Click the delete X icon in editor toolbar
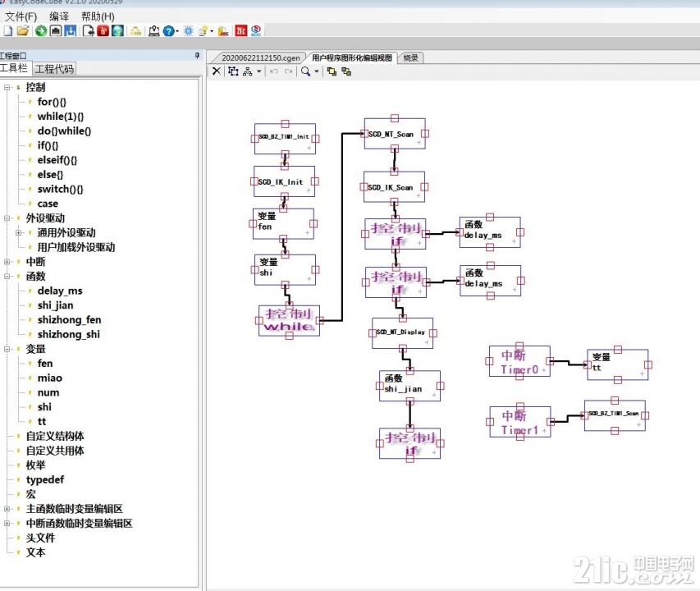Screen dimensions: 700x591 217,71
